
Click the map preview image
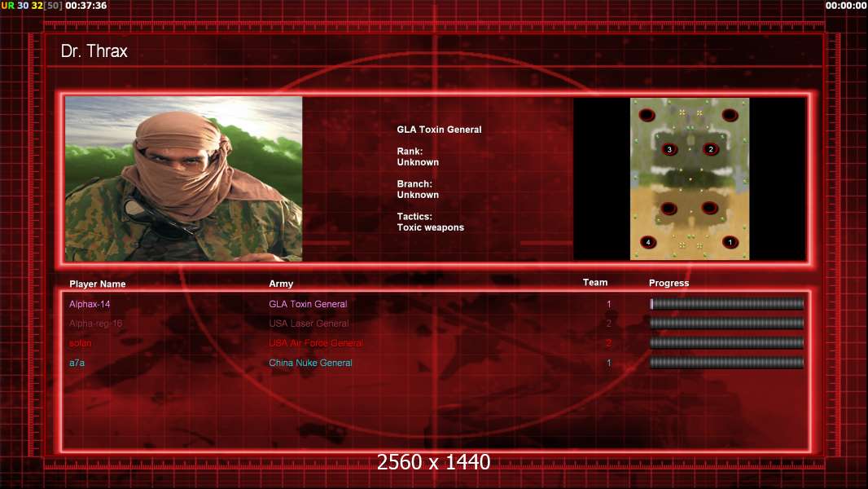(x=690, y=178)
